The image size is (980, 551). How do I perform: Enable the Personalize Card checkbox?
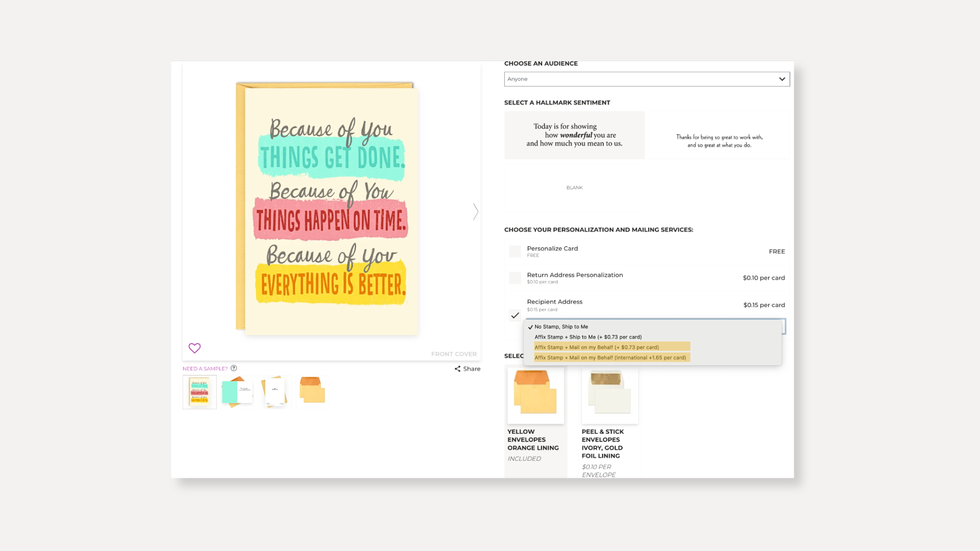point(515,251)
